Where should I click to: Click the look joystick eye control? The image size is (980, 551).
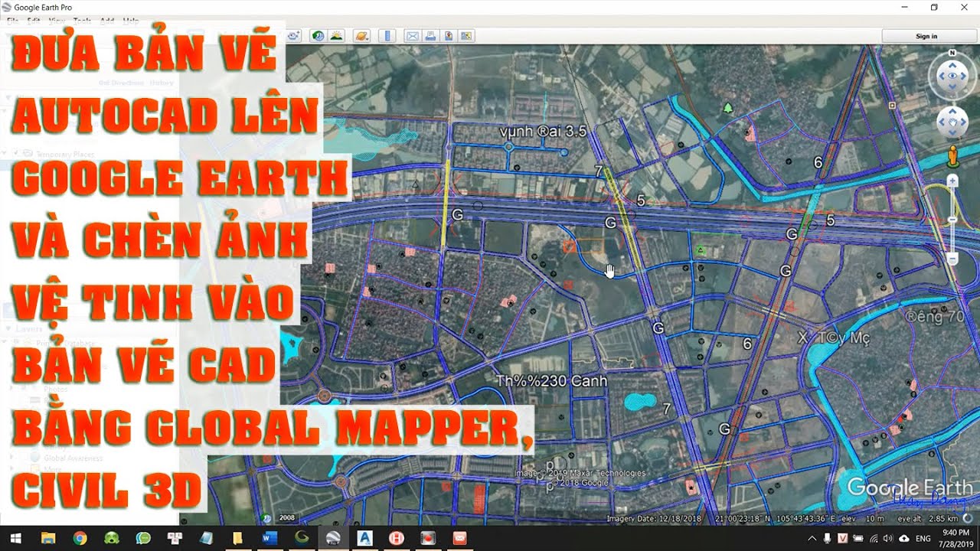[953, 76]
